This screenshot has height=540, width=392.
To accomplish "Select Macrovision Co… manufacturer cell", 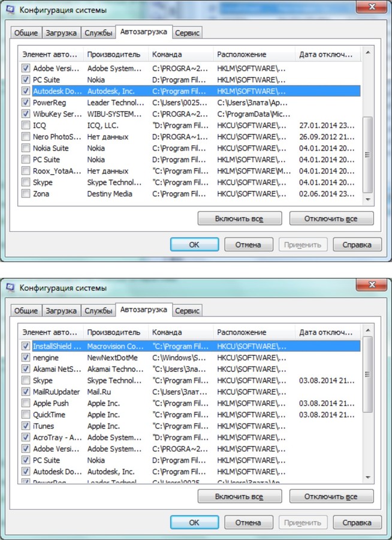I will [115, 346].
